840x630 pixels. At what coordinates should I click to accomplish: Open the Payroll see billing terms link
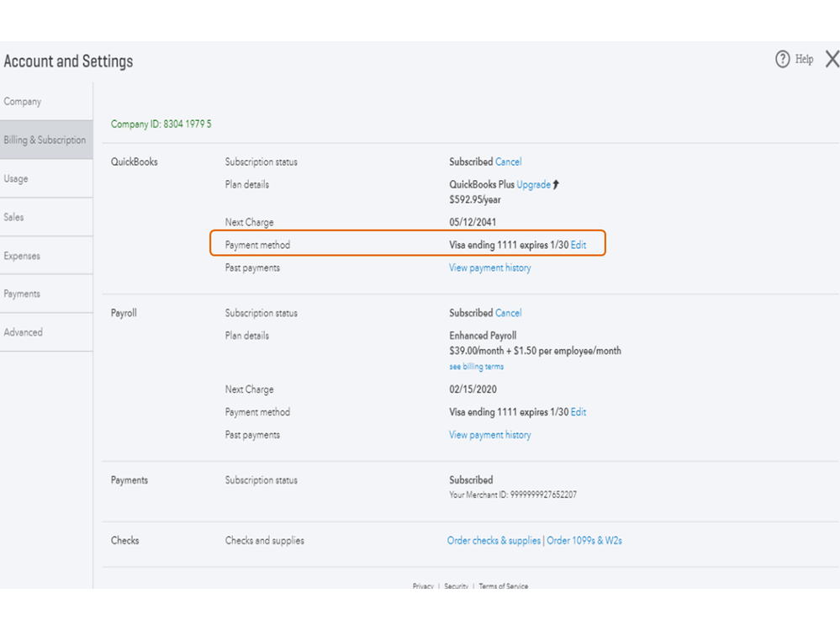[477, 367]
